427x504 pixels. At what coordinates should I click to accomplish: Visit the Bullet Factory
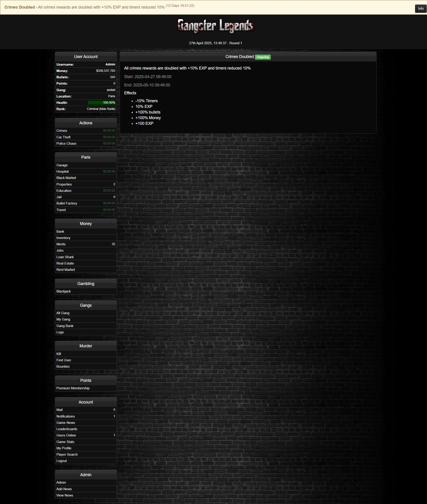coord(67,203)
